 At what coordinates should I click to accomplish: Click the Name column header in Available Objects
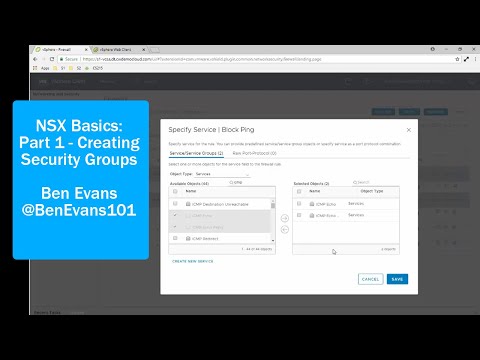191,191
